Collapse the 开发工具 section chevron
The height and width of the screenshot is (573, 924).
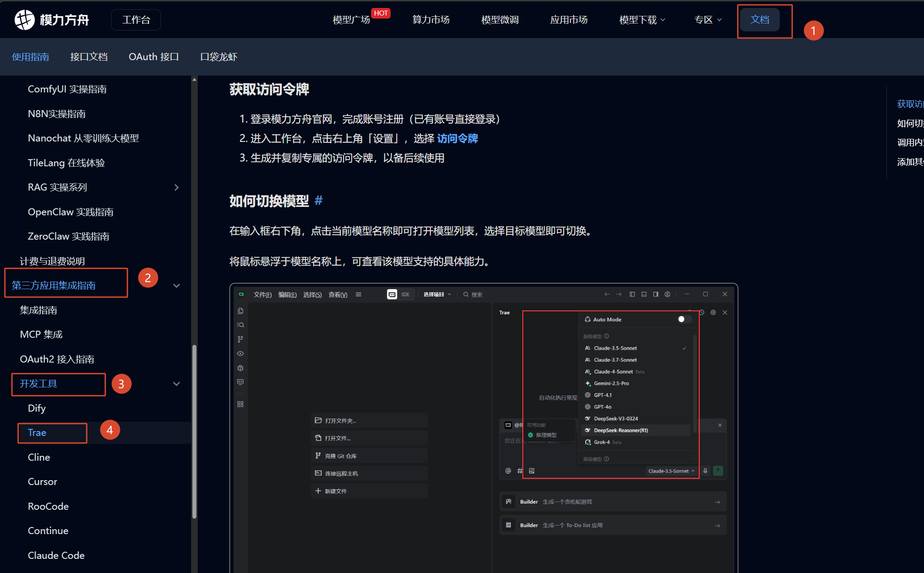(x=176, y=384)
